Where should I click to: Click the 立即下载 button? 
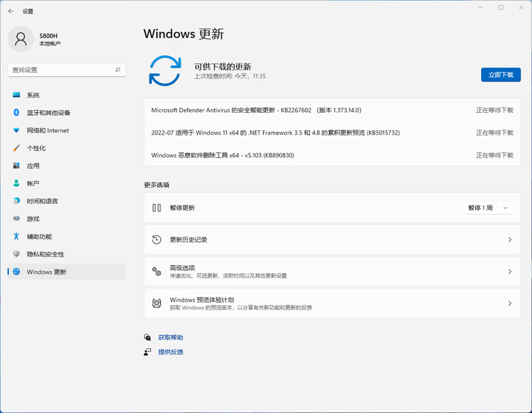click(x=501, y=74)
